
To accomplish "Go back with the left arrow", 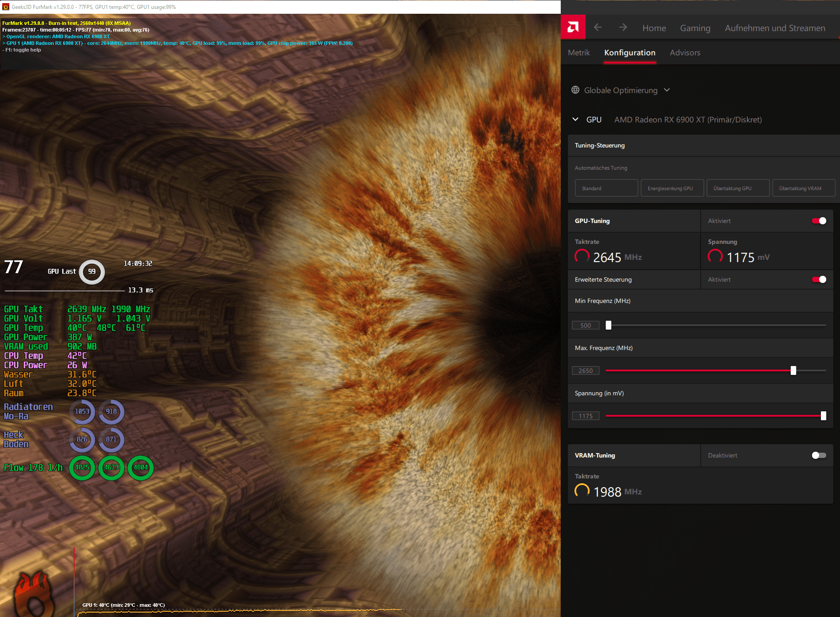I will [598, 28].
